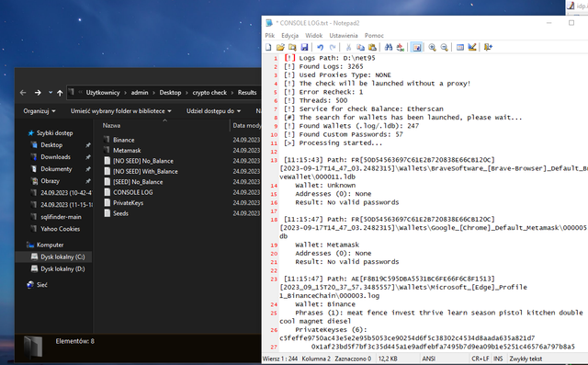Click the admin breadcrumb segment
Viewport: 588px width, 365px height.
click(140, 93)
